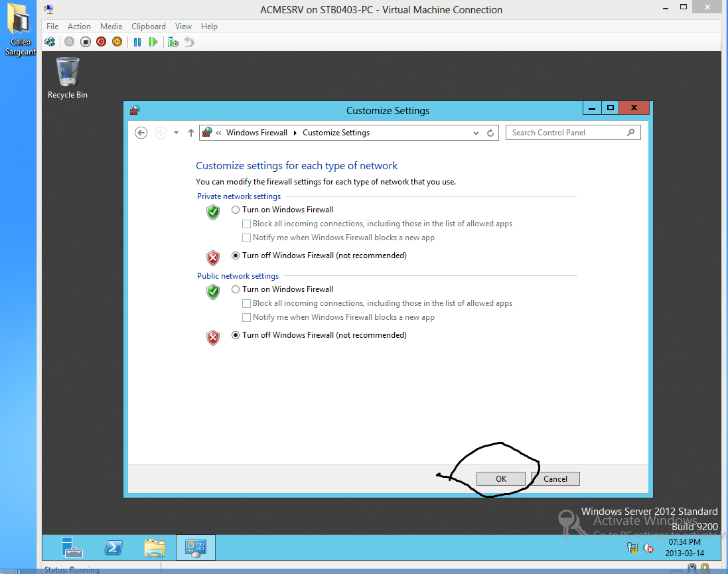Click the Revert toolbar icon
Screen dimensions: 728x574
[189, 42]
